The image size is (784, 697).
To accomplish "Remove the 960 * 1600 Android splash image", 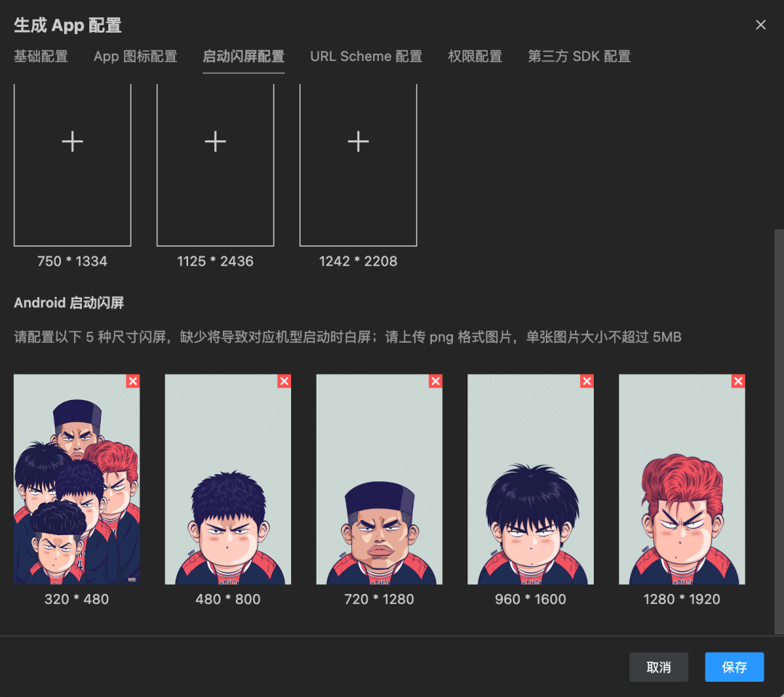I will (587, 380).
